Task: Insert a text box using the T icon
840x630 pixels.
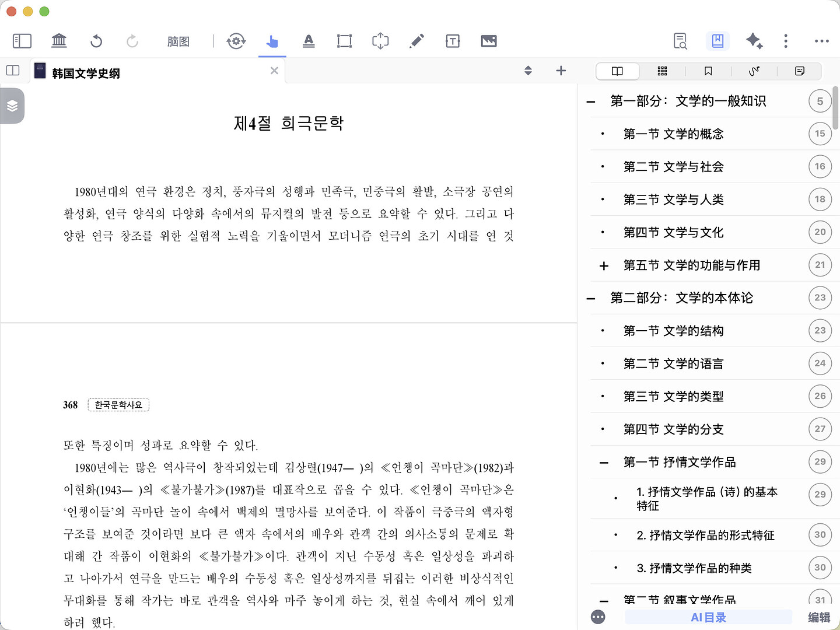Action: click(x=453, y=41)
